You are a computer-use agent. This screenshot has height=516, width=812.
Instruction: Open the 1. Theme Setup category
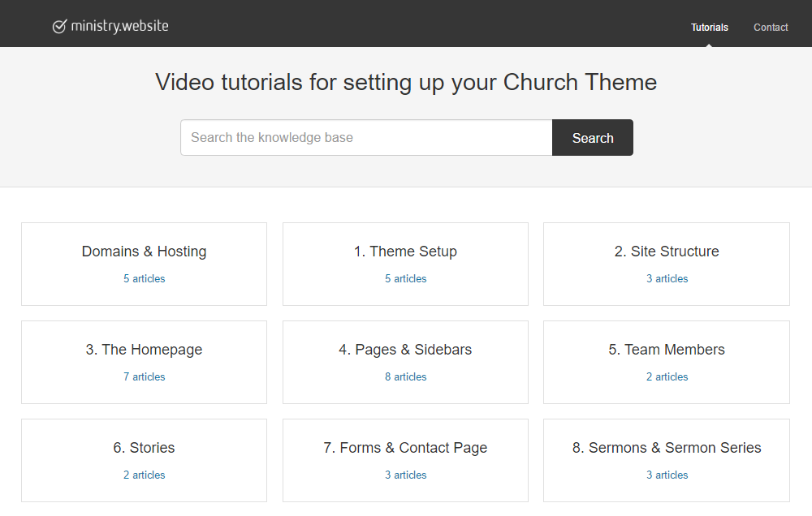click(405, 252)
